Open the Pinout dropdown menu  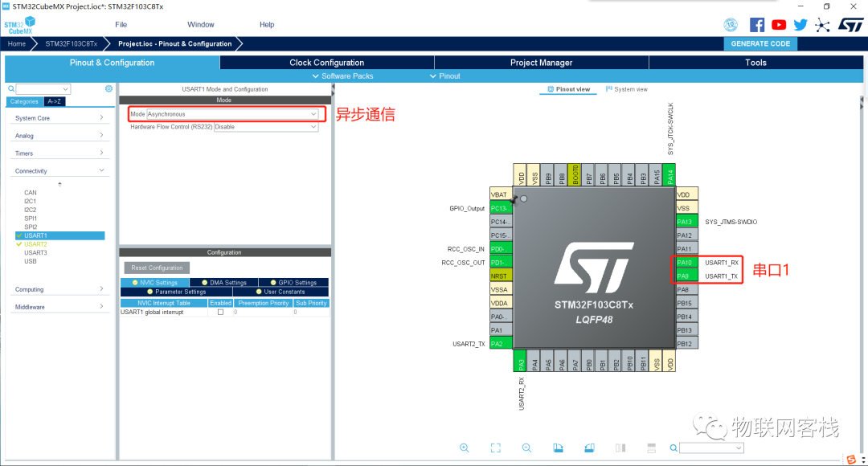[x=445, y=76]
